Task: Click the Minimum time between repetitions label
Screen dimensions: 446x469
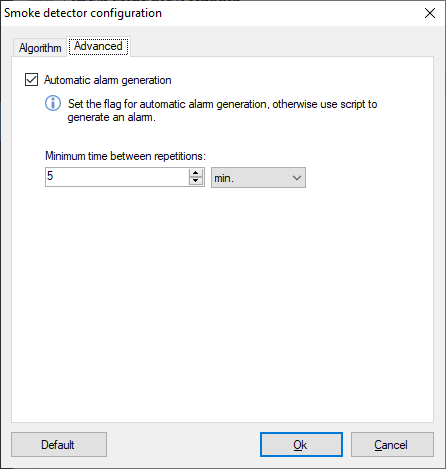Action: (125, 156)
